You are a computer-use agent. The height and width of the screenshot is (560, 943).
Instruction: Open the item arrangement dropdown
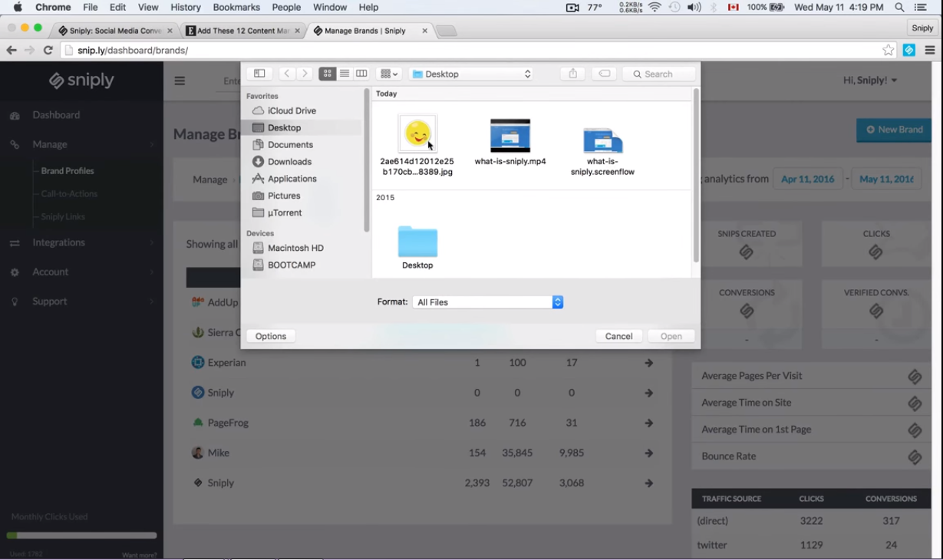pos(387,74)
